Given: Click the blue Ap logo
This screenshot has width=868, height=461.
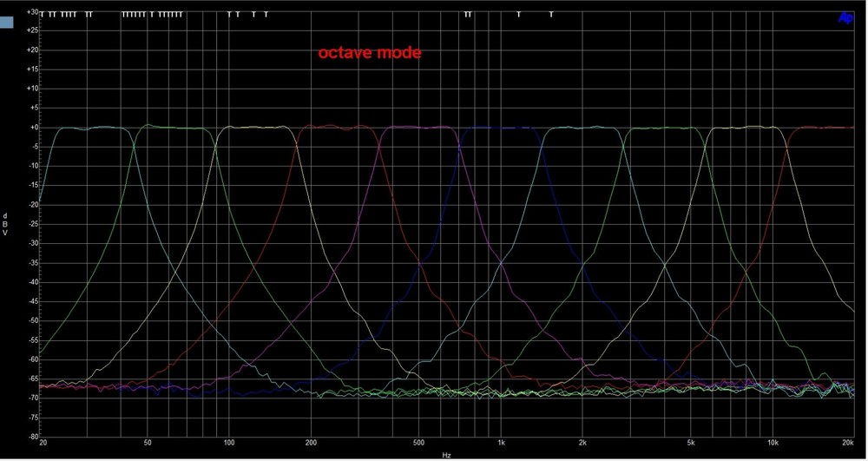Looking at the screenshot, I should click(x=845, y=17).
